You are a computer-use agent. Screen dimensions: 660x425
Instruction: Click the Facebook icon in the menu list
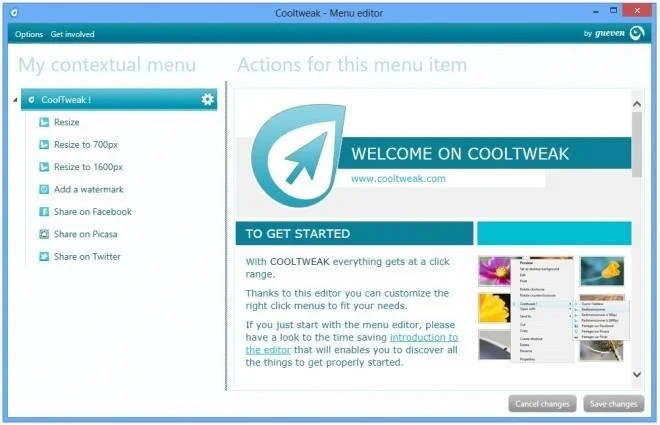click(x=44, y=212)
